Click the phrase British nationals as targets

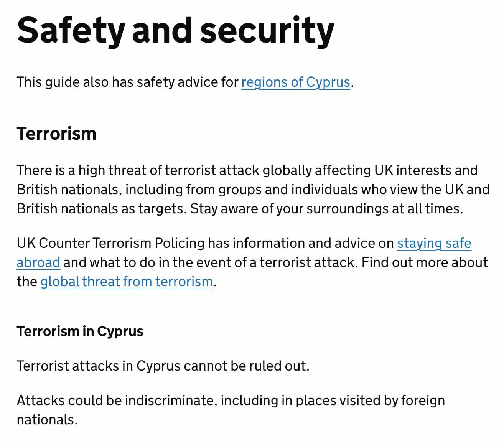(x=101, y=209)
